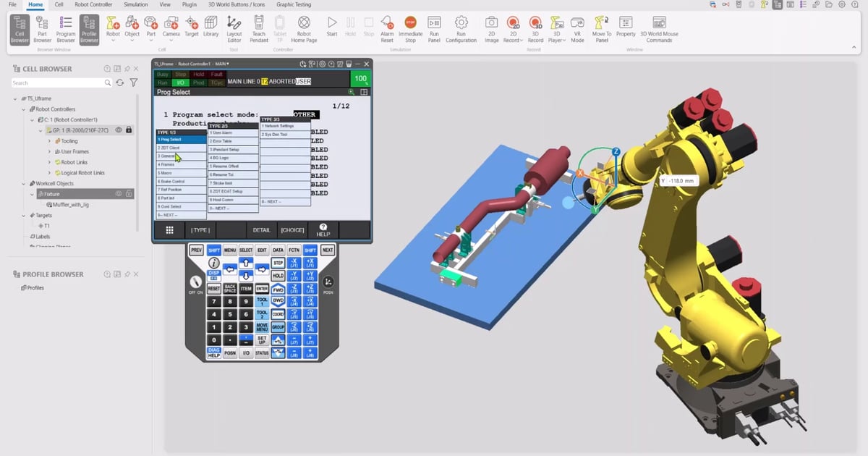Expand the User Frames tree node
Viewport: 868px width, 456px height.
[50, 152]
